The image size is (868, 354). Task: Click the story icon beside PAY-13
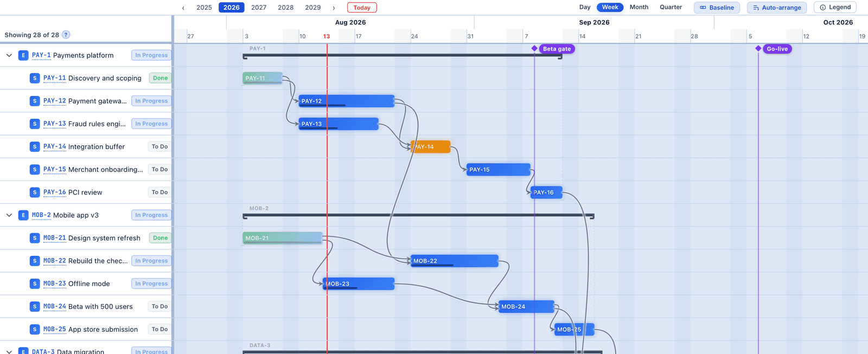click(35, 124)
